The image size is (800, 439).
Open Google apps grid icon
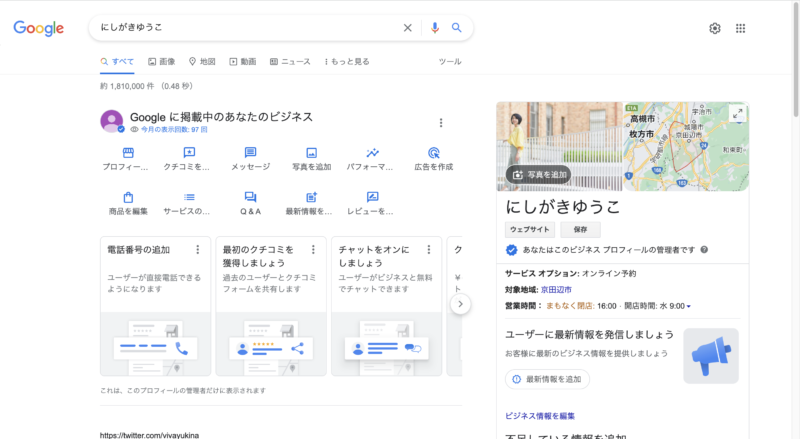740,29
